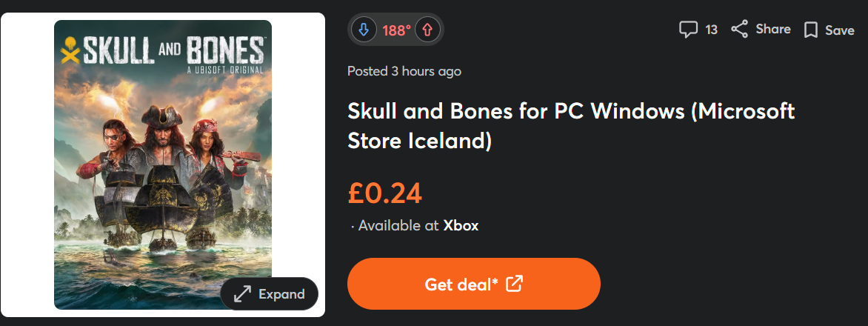Click the red upvote arrow
Viewport: 868px width, 326px height.
coord(428,30)
